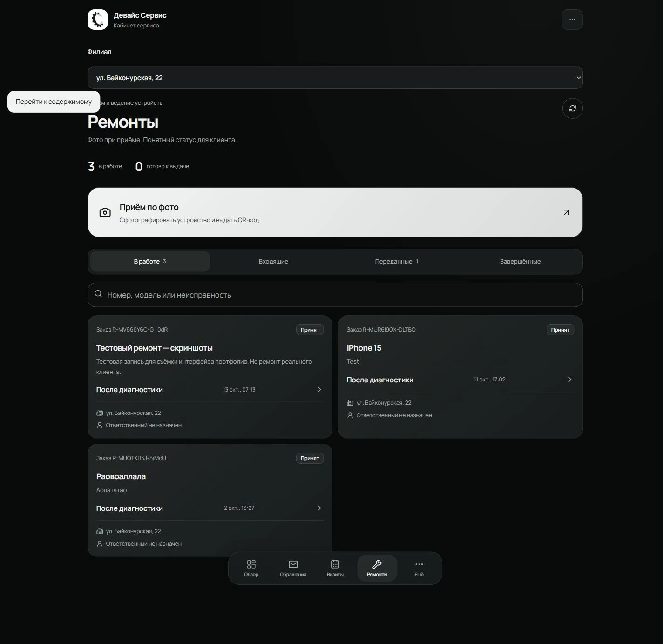Switch to Переданные tab
Image resolution: width=663 pixels, height=644 pixels.
[x=397, y=261]
